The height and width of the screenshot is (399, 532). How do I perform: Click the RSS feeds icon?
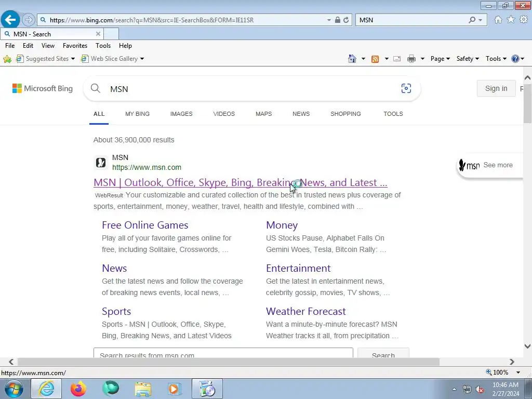coord(375,59)
